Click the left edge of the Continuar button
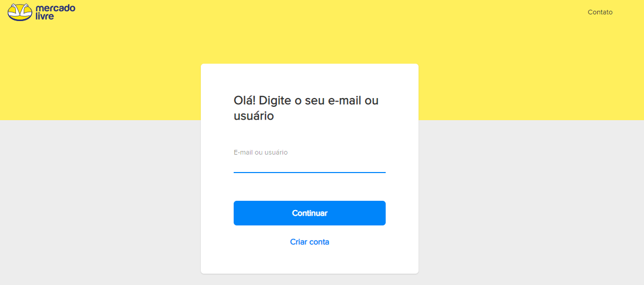The width and height of the screenshot is (644, 285). (x=237, y=213)
